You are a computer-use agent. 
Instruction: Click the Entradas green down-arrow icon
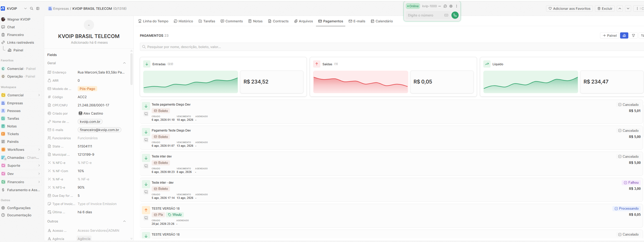(x=147, y=64)
